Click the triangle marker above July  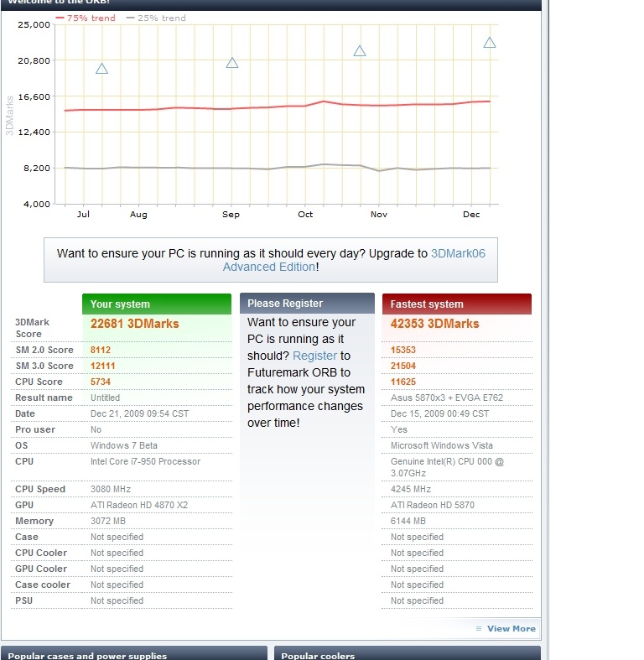point(101,69)
